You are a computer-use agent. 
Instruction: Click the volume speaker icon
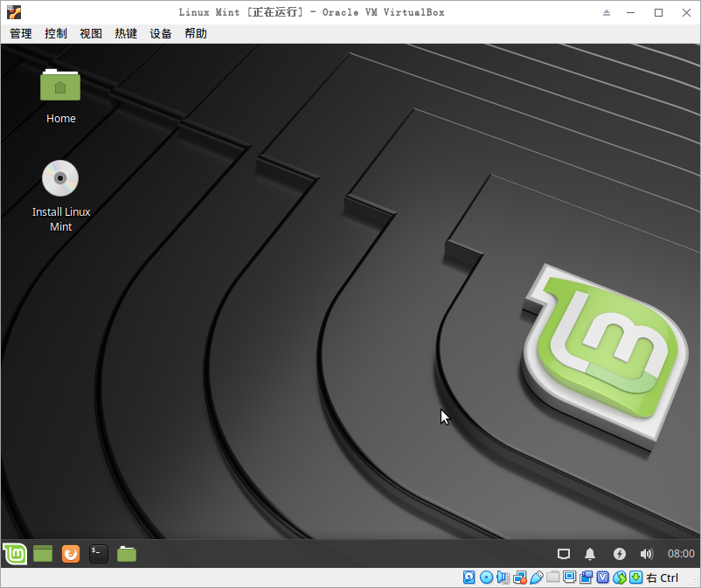(647, 554)
